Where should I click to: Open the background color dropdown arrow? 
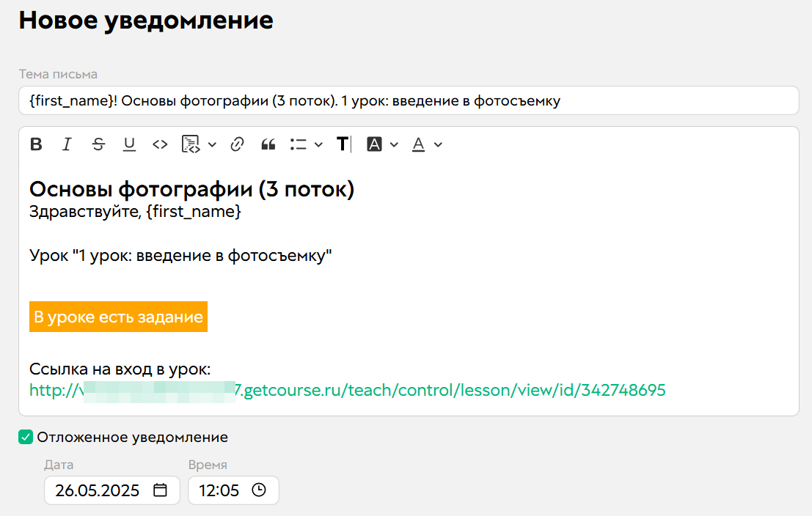[394, 145]
